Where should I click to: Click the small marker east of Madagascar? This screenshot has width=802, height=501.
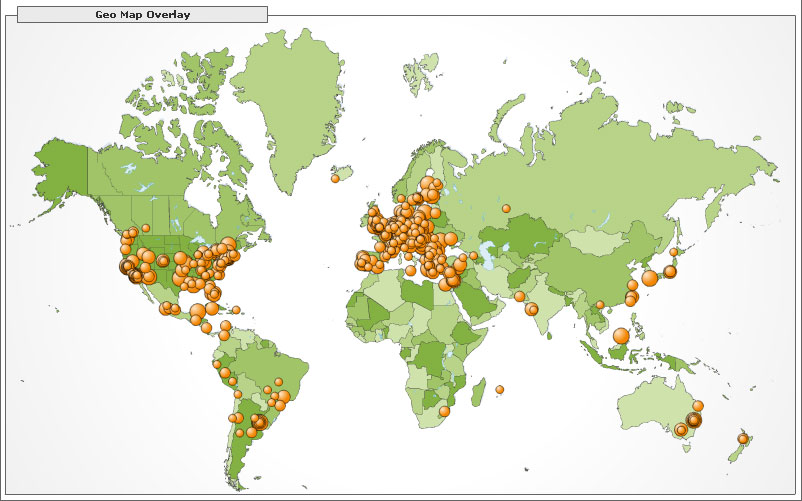pos(499,389)
